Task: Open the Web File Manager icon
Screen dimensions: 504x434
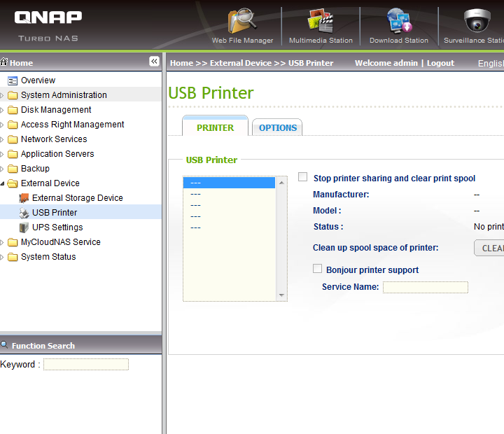Action: pyautogui.click(x=242, y=22)
